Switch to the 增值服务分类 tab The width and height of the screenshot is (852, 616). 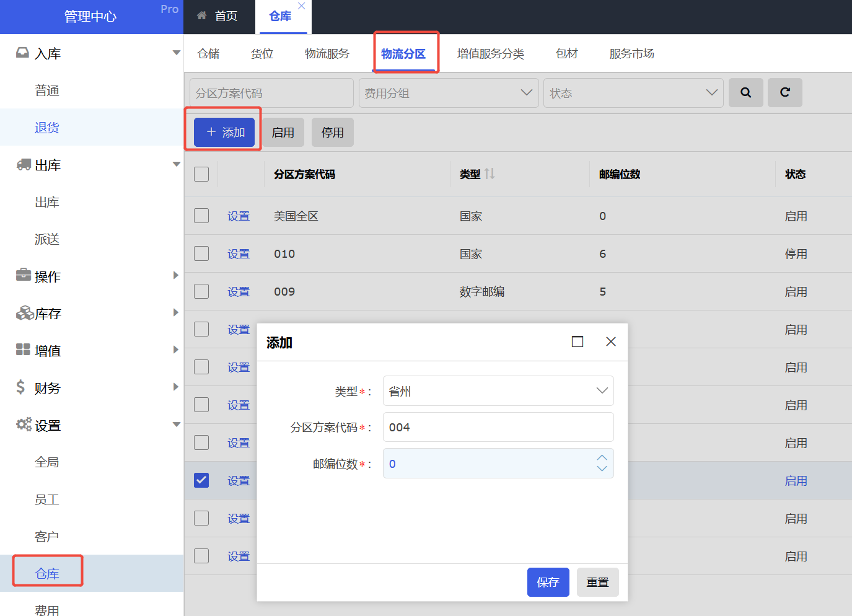coord(491,53)
